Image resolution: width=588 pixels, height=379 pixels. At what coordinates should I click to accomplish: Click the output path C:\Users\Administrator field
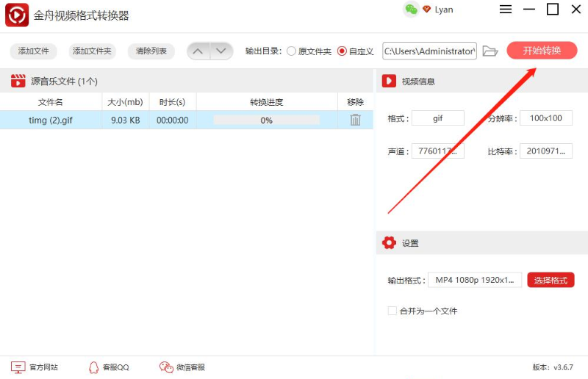(x=429, y=51)
